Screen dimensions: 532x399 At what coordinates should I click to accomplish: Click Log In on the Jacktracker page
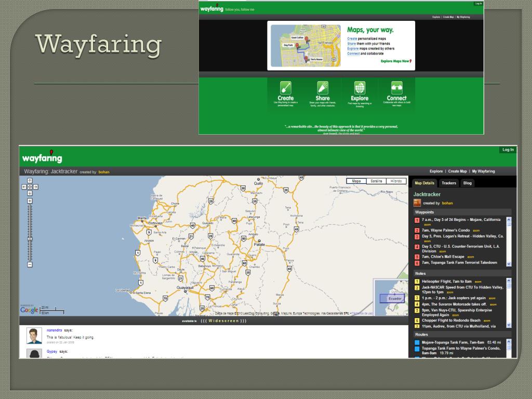(x=508, y=150)
